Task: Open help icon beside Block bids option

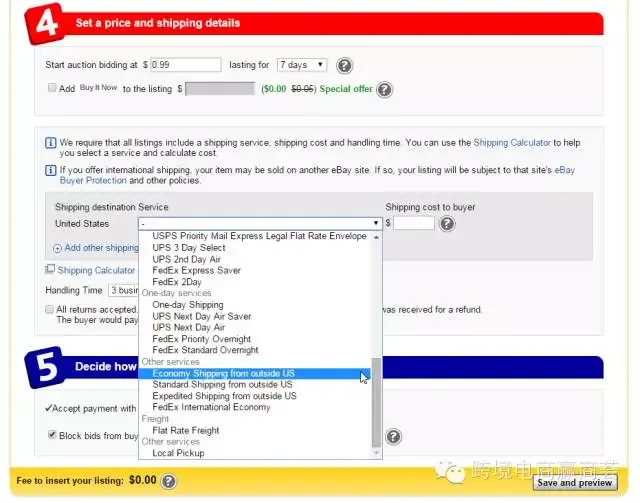Action: pyautogui.click(x=393, y=436)
